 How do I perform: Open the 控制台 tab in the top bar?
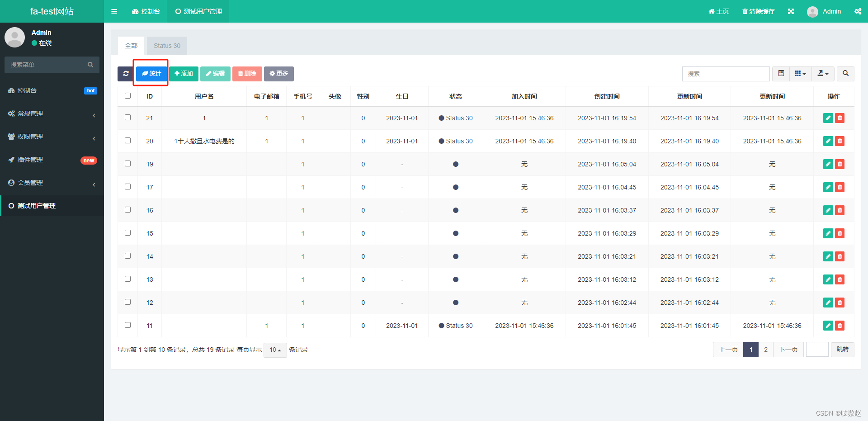coord(146,11)
